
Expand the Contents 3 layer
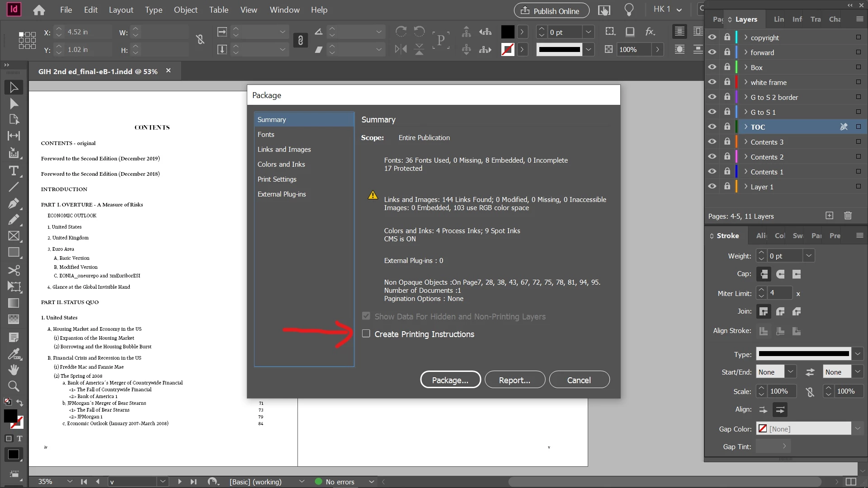(745, 142)
